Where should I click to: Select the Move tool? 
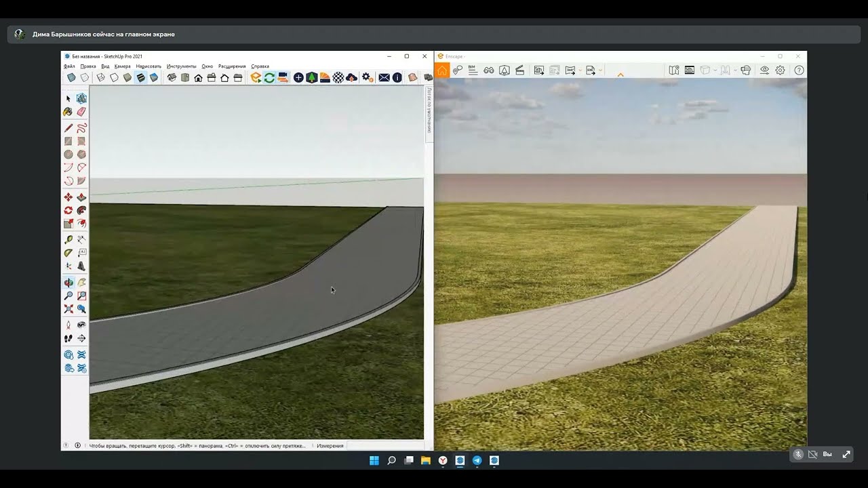pos(68,197)
